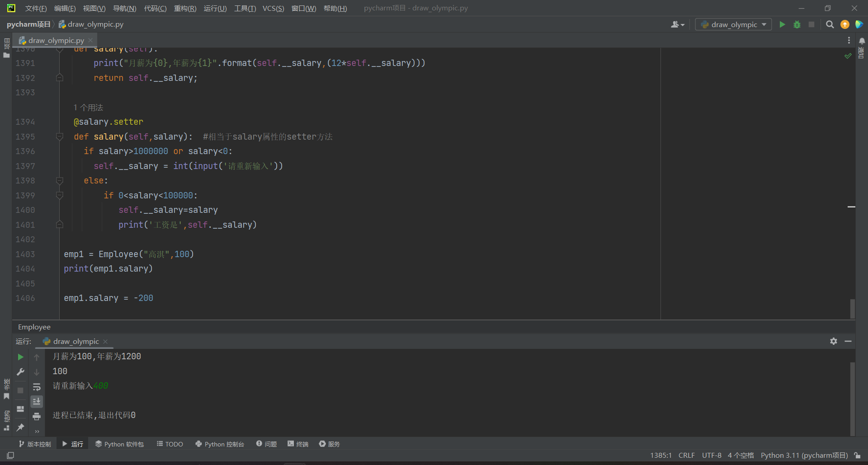This screenshot has width=868, height=465.
Task: Show more Run panel actions chevrons
Action: (x=37, y=431)
